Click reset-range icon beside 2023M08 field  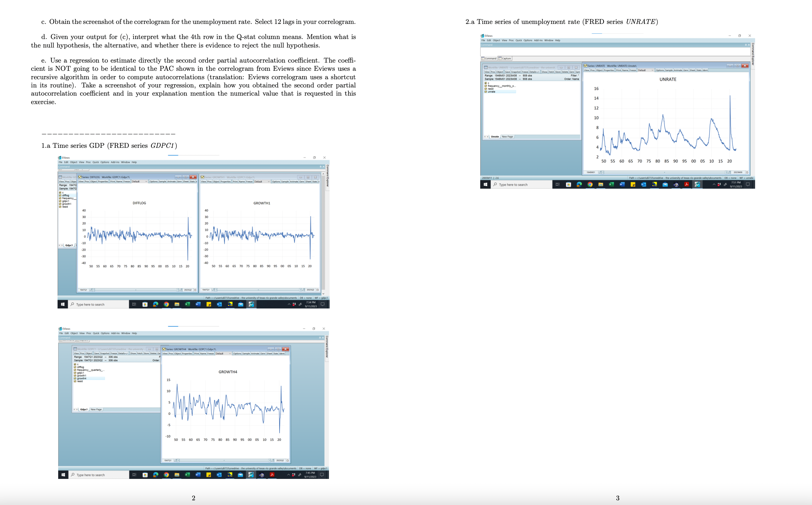(747, 172)
